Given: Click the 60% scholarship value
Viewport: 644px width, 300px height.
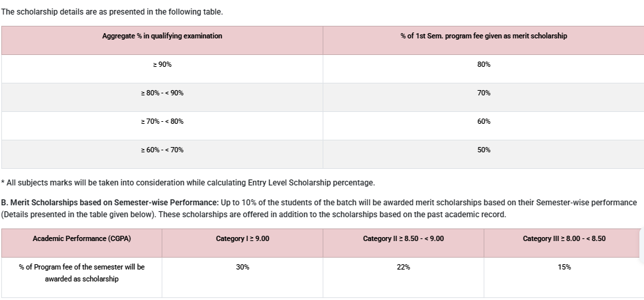Looking at the screenshot, I should tap(484, 121).
